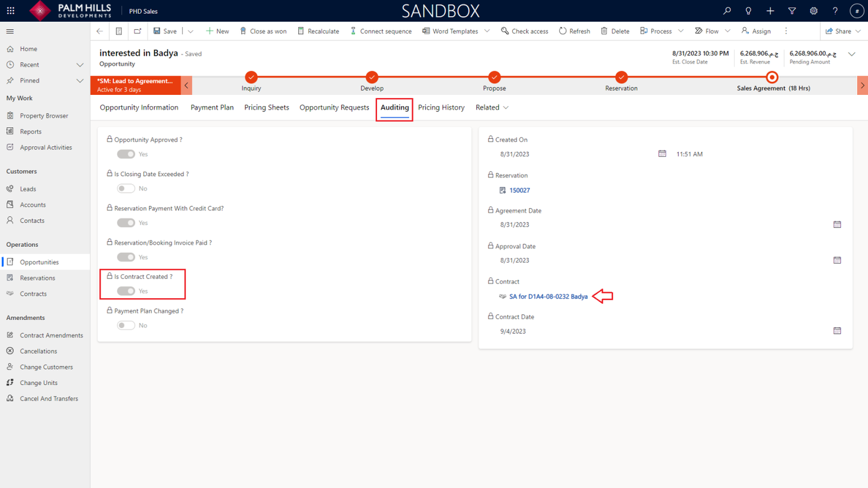This screenshot has height=488, width=868.
Task: Click the Save button
Action: coord(165,31)
